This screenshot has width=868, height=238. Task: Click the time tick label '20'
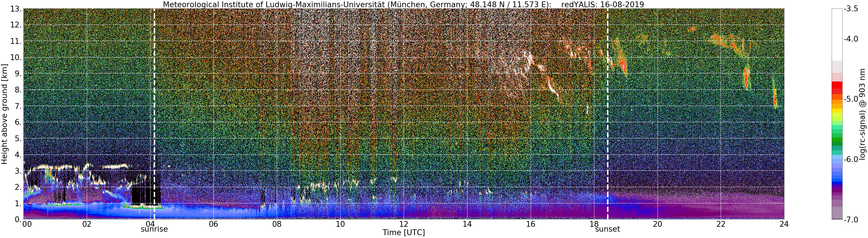657,224
